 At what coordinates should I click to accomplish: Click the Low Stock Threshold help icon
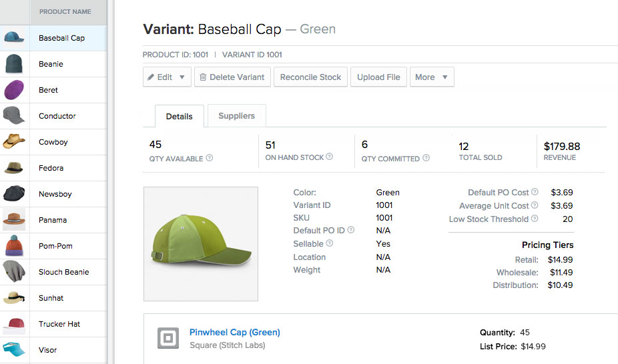point(535,219)
